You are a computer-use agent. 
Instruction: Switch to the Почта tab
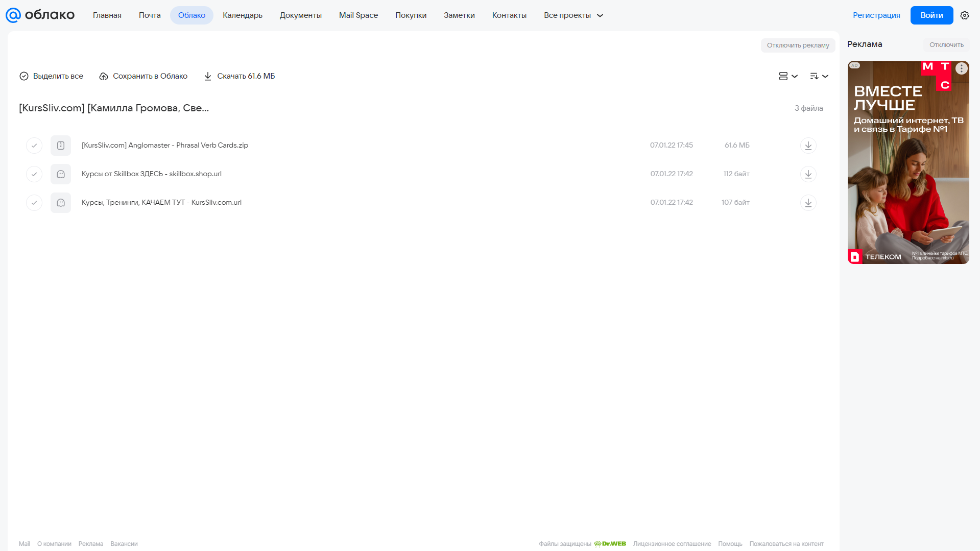click(150, 15)
